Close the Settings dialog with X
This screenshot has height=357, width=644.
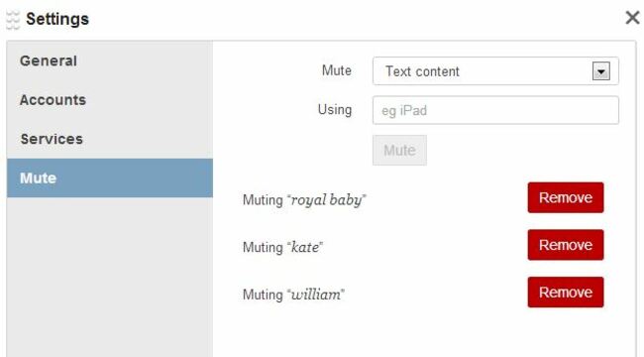(x=632, y=18)
